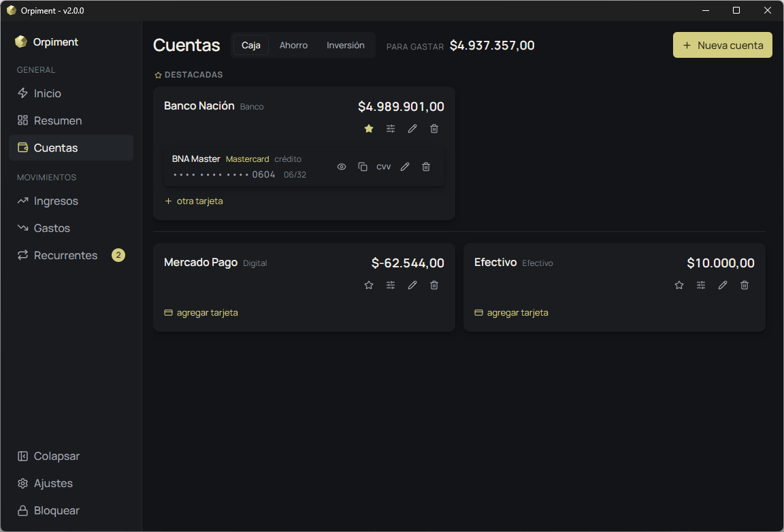Open Cuentas in the sidebar
784x532 pixels.
[x=71, y=148]
